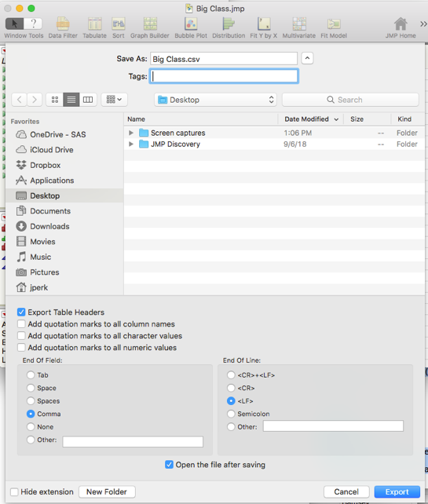Show more toolbar items via double chevron

click(423, 24)
